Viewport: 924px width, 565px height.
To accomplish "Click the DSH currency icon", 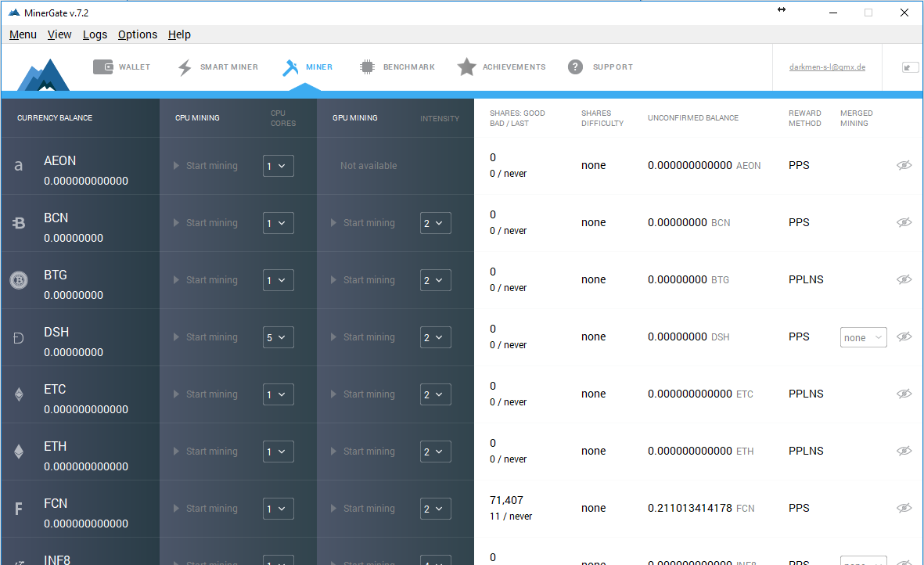I will pos(19,337).
